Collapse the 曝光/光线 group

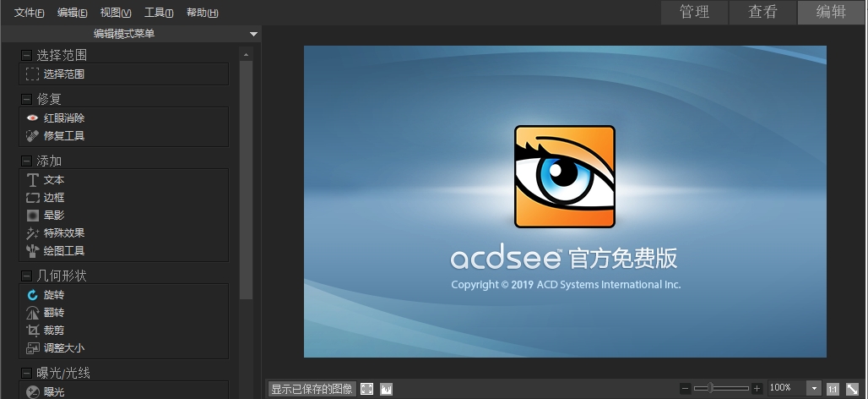pyautogui.click(x=26, y=373)
